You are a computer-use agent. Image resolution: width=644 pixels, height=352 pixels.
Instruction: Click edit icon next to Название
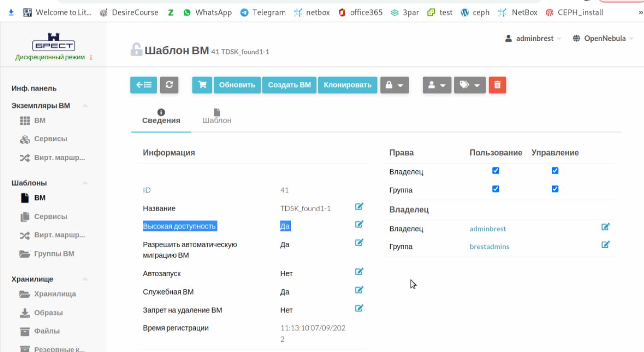click(359, 207)
